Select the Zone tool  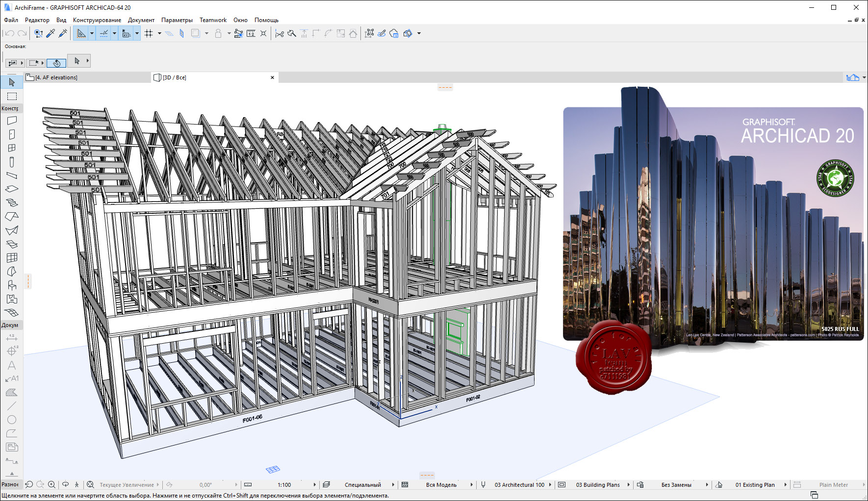[x=12, y=299]
